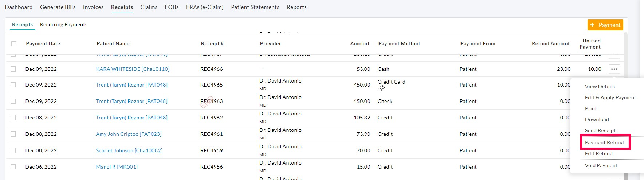This screenshot has height=180, width=644.
Task: Select the top-level Receipts tab
Action: point(122,7)
